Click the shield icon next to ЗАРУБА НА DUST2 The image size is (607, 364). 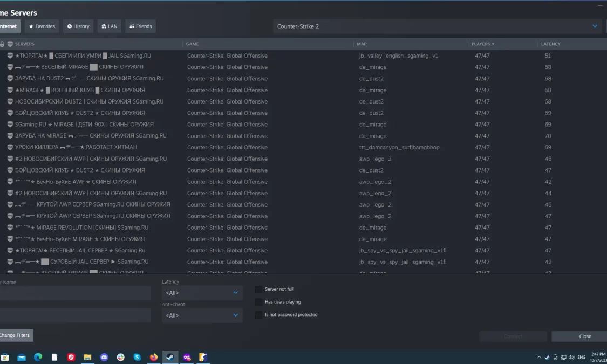click(10, 79)
